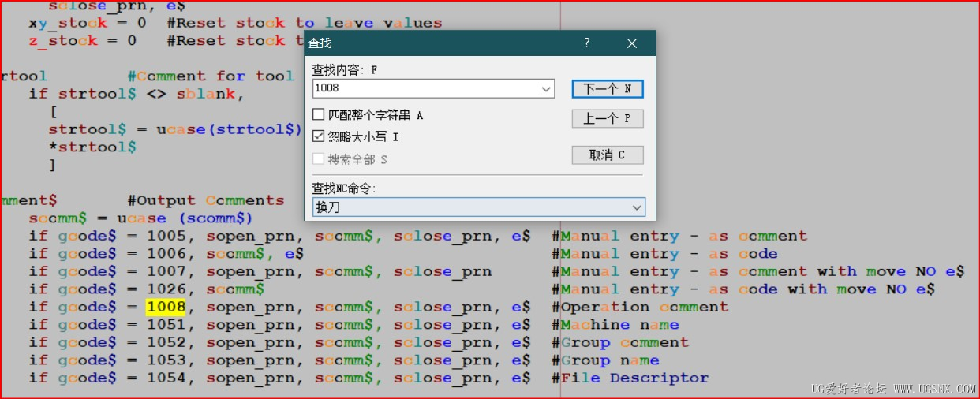Click the 'z_stock = 0' line
This screenshot has width=980, height=399.
coord(82,41)
